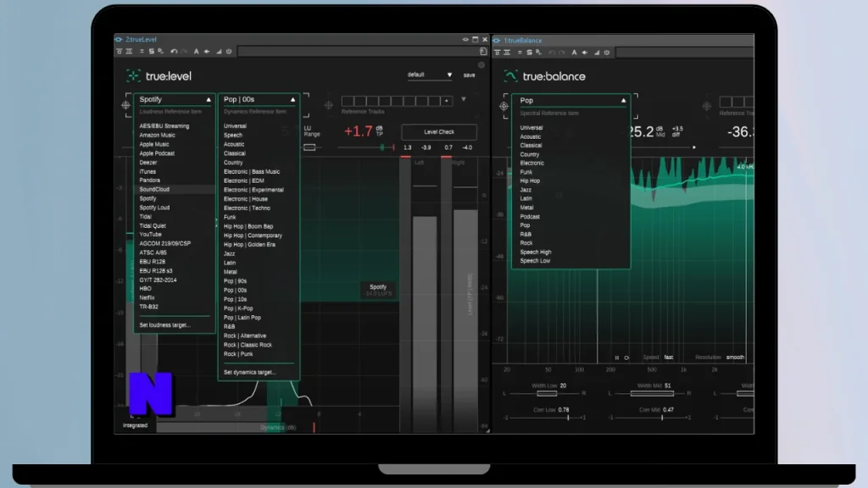Toggle trueBalance plugin power button

(x=607, y=53)
